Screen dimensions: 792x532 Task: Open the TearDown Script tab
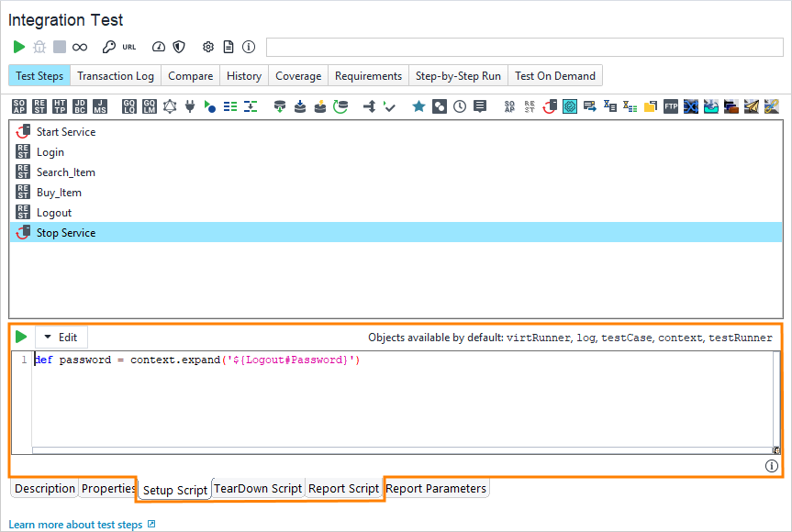click(x=257, y=489)
